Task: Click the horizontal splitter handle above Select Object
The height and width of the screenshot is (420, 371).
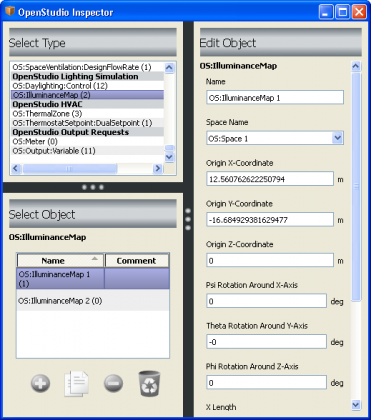Action: [93, 187]
